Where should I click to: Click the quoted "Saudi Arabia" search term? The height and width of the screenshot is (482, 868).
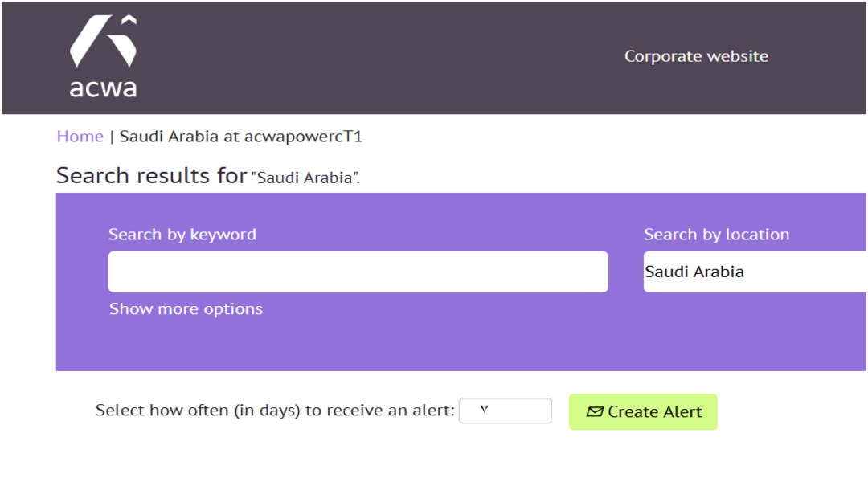(305, 178)
